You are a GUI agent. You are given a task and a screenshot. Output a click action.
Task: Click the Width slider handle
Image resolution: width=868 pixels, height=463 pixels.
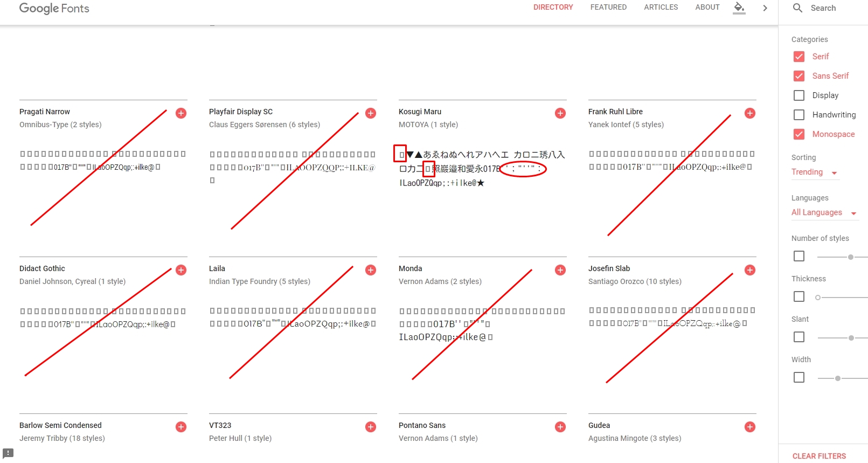[838, 378]
